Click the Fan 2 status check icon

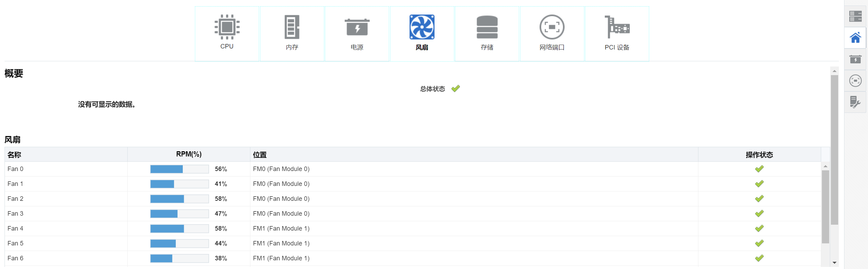759,199
